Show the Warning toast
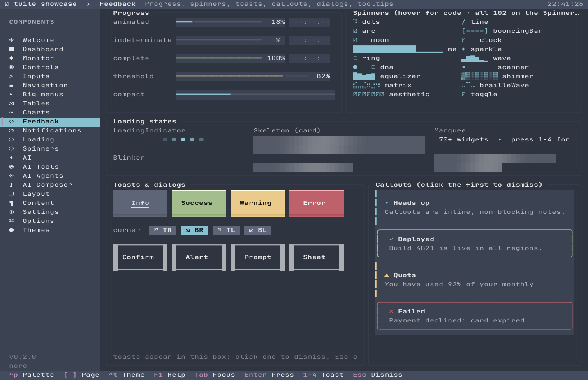Viewport: 588px width, 380px height. click(x=258, y=203)
